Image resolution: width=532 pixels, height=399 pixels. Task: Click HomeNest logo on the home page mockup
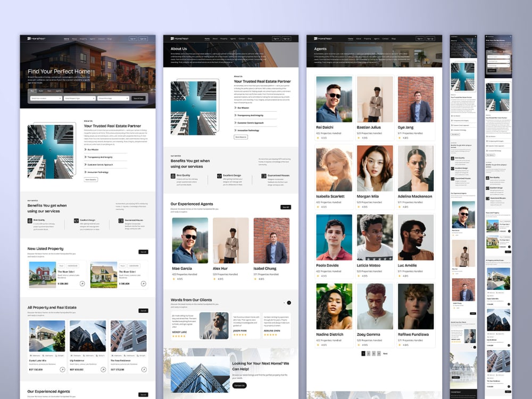[x=36, y=39]
